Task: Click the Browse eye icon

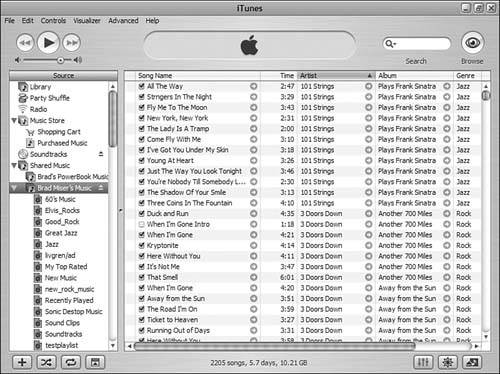Action: pos(472,43)
